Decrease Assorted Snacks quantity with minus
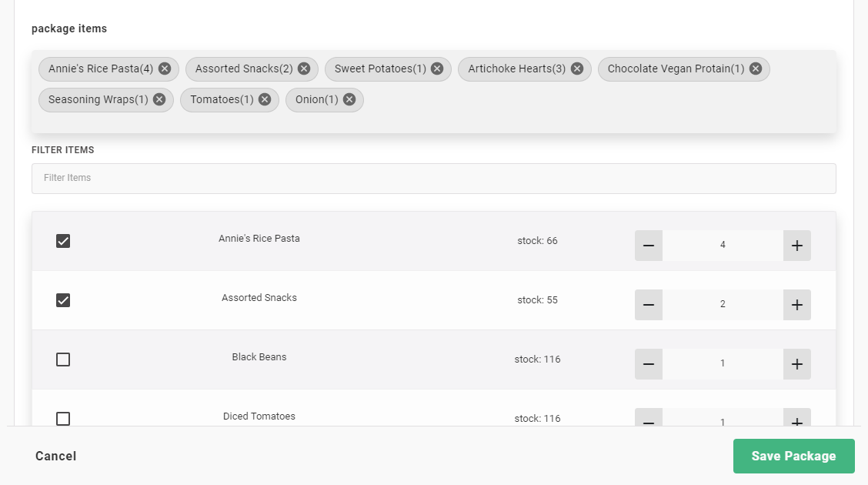The height and width of the screenshot is (485, 868). pyautogui.click(x=648, y=305)
